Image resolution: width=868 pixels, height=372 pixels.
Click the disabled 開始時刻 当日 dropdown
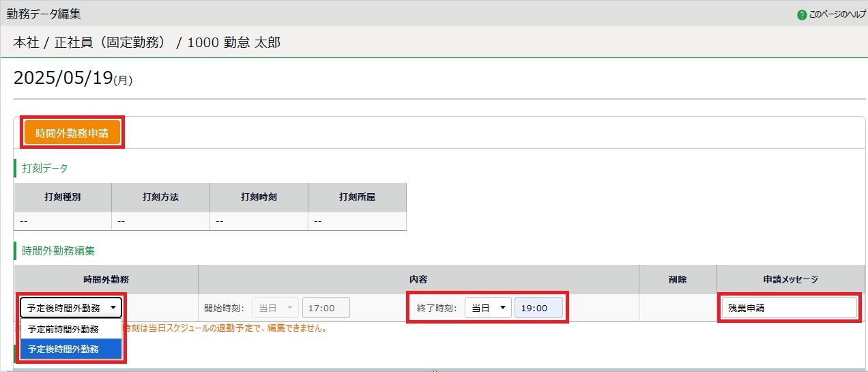pyautogui.click(x=275, y=308)
